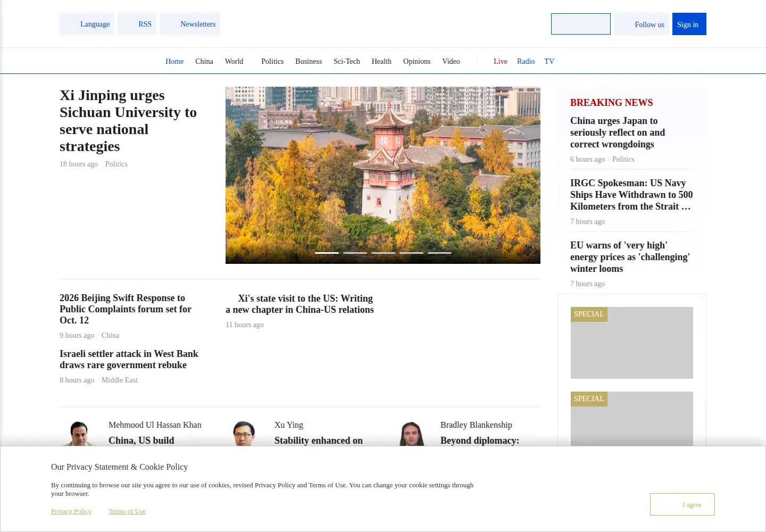Screen dimensions: 766x532
Task: Select Politics in the navigation bar
Action: (x=272, y=61)
